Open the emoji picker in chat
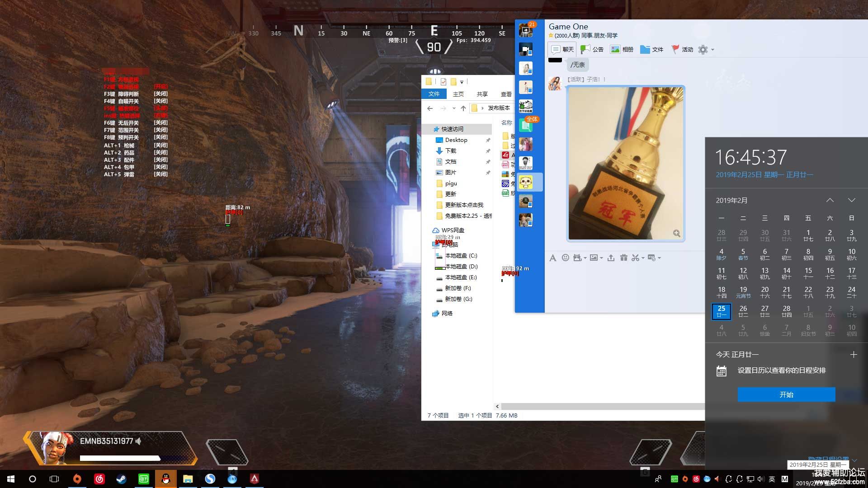Image resolution: width=868 pixels, height=488 pixels. click(x=565, y=258)
